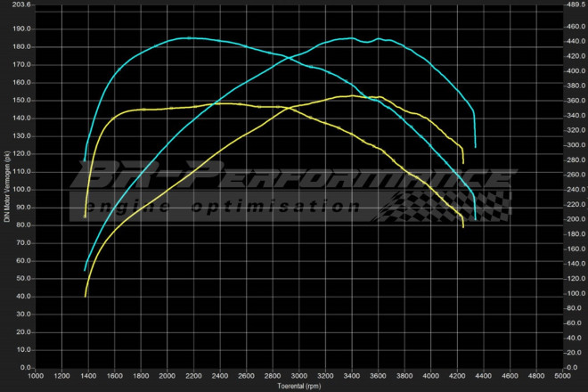This screenshot has width=588, height=392.
Task: Click the 4000 rpm x-axis tick label
Action: 430,376
